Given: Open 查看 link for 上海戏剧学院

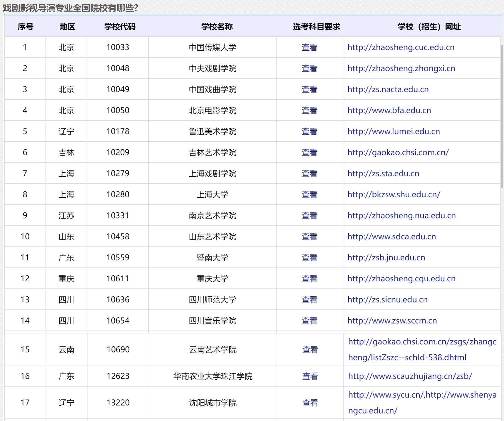Looking at the screenshot, I should click(x=309, y=173).
